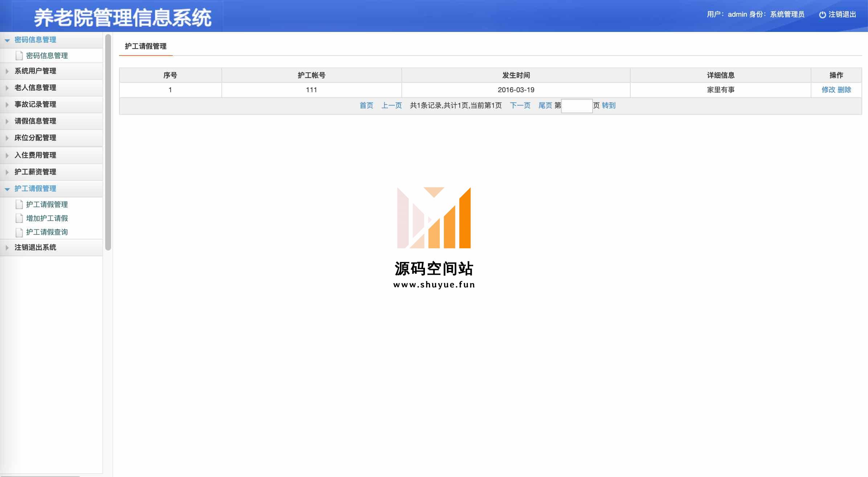Image resolution: width=868 pixels, height=477 pixels.
Task: Open 护工薪资管理 sidebar section
Action: (51, 172)
